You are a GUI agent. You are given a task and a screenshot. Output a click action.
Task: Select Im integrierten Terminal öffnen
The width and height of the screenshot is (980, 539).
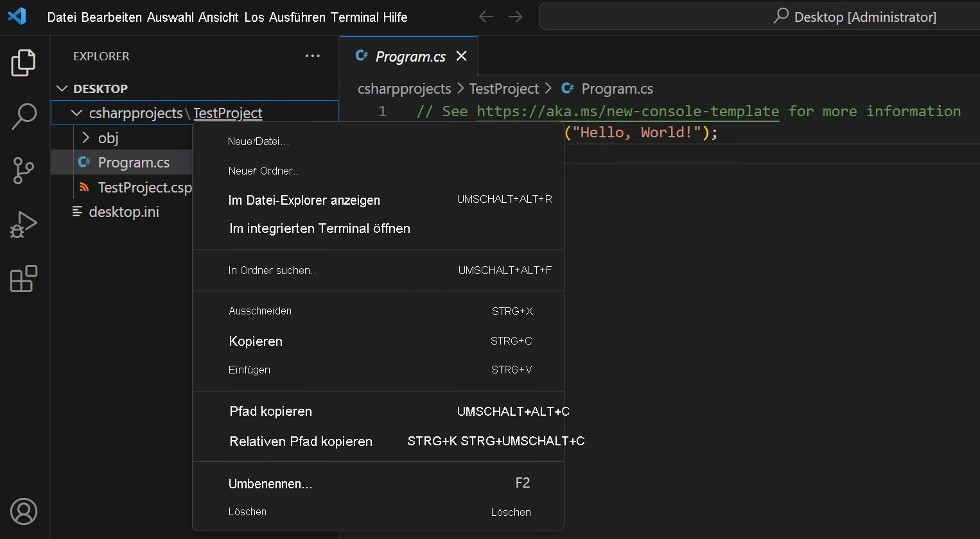tap(378, 228)
